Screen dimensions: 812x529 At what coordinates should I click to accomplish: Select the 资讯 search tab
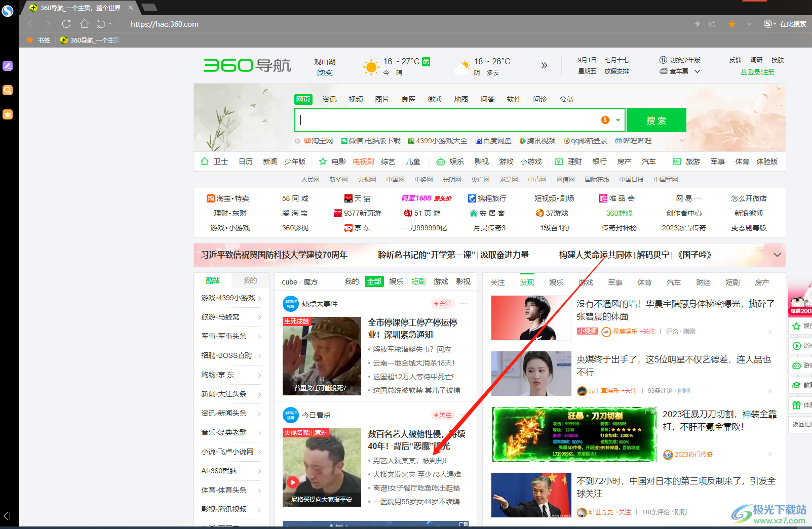pyautogui.click(x=329, y=99)
